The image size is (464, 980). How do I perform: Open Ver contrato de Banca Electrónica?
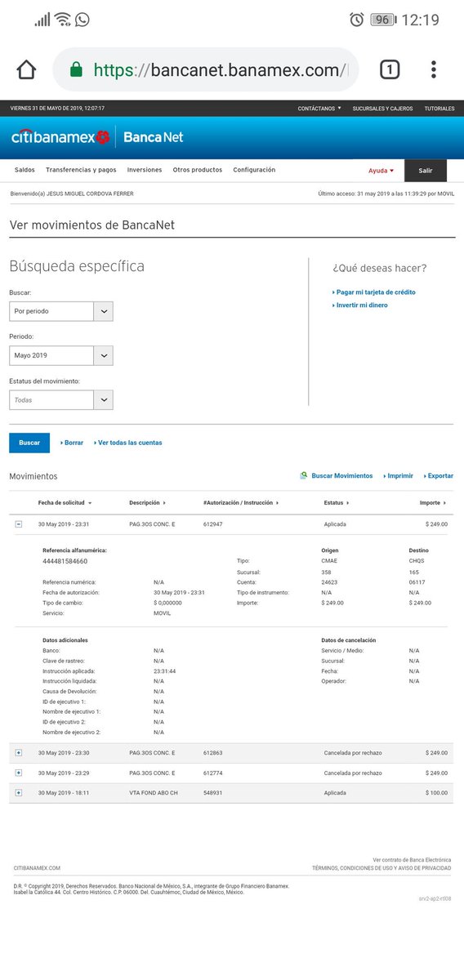coord(412,860)
